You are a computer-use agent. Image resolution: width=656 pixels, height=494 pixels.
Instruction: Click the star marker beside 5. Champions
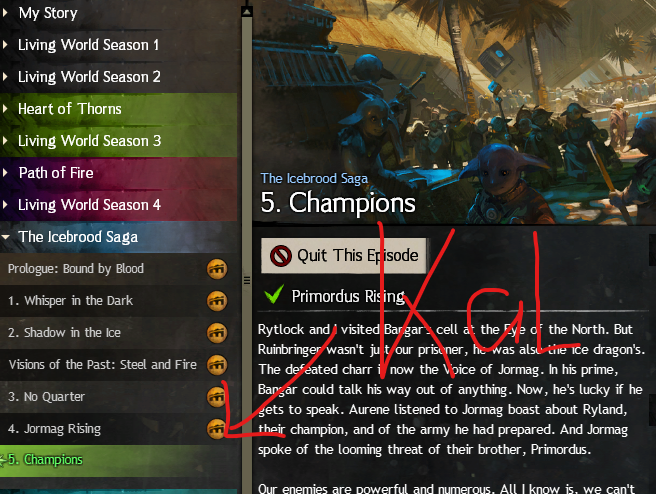pos(3,460)
